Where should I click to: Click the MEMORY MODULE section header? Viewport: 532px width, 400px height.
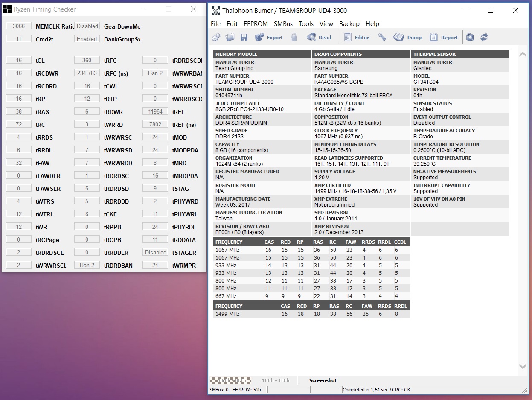coord(262,54)
